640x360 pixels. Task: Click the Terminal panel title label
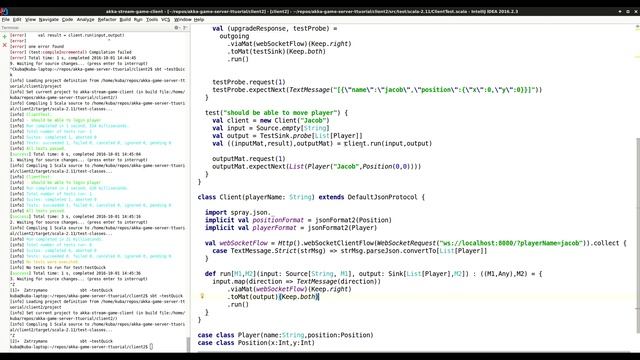point(10,28)
